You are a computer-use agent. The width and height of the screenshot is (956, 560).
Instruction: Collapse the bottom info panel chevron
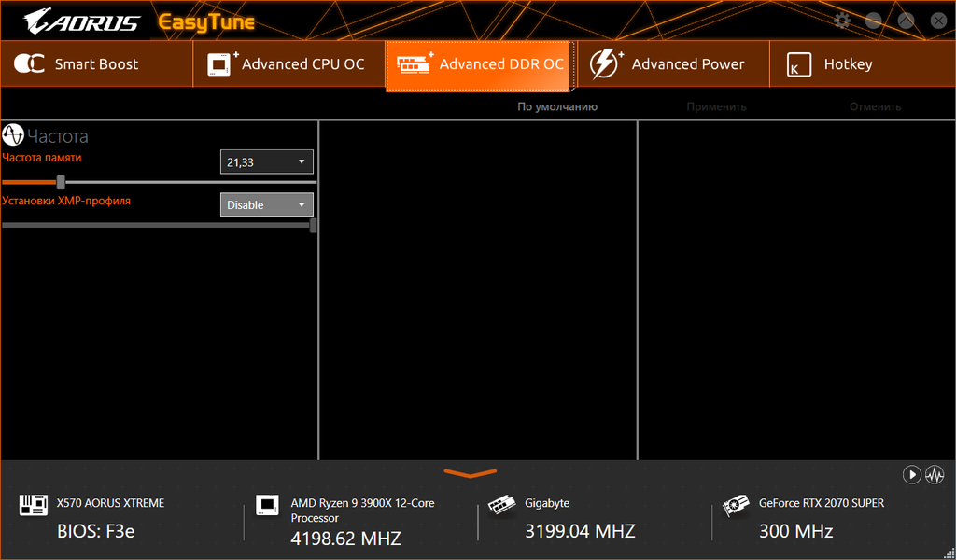coord(471,473)
